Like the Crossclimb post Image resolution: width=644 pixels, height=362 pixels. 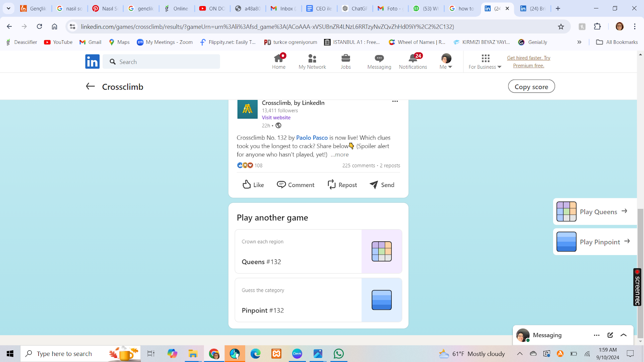click(x=253, y=185)
